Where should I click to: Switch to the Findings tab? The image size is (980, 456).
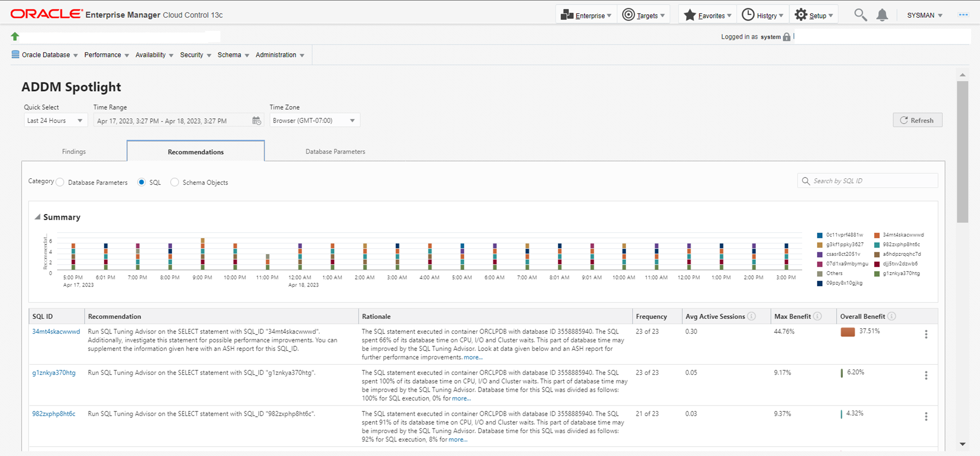click(x=74, y=152)
